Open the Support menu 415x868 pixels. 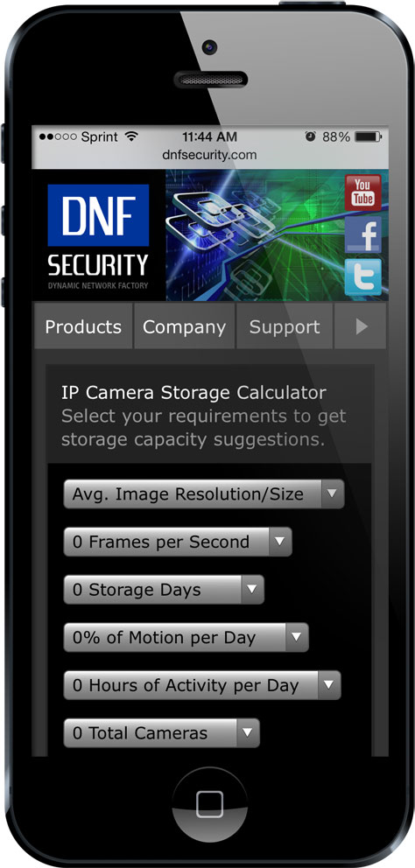(285, 326)
